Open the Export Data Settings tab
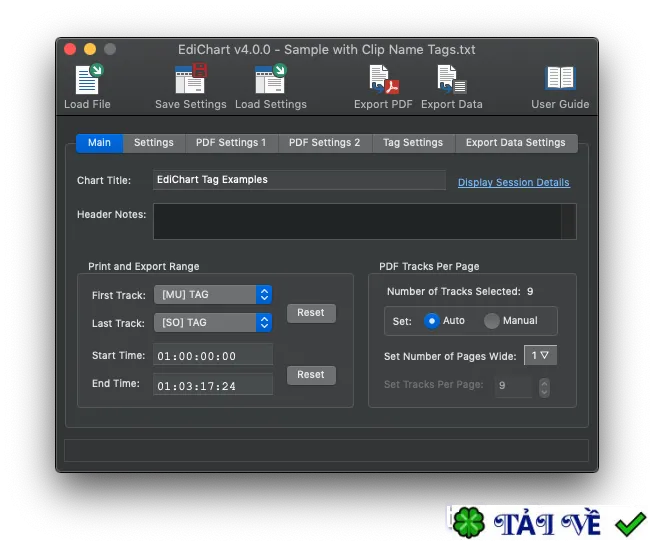The height and width of the screenshot is (546, 654). coord(516,143)
